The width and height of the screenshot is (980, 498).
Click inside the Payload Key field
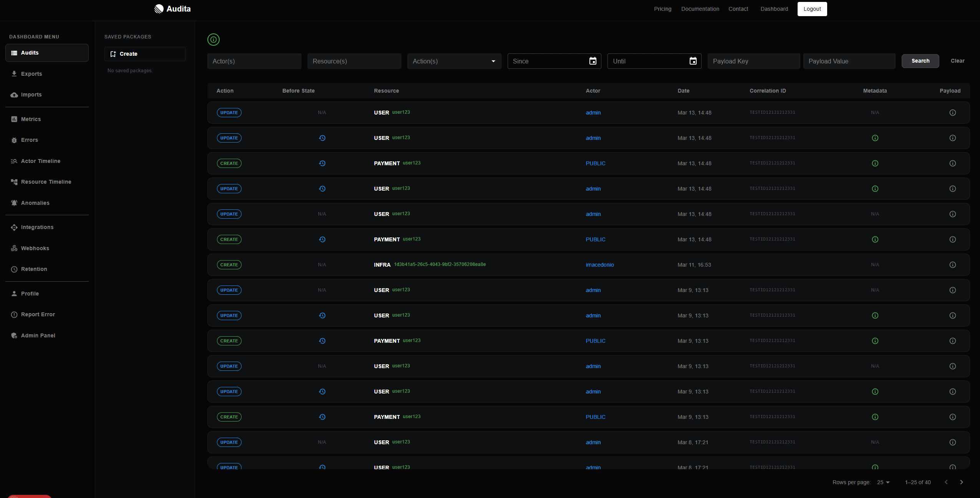pyautogui.click(x=753, y=61)
